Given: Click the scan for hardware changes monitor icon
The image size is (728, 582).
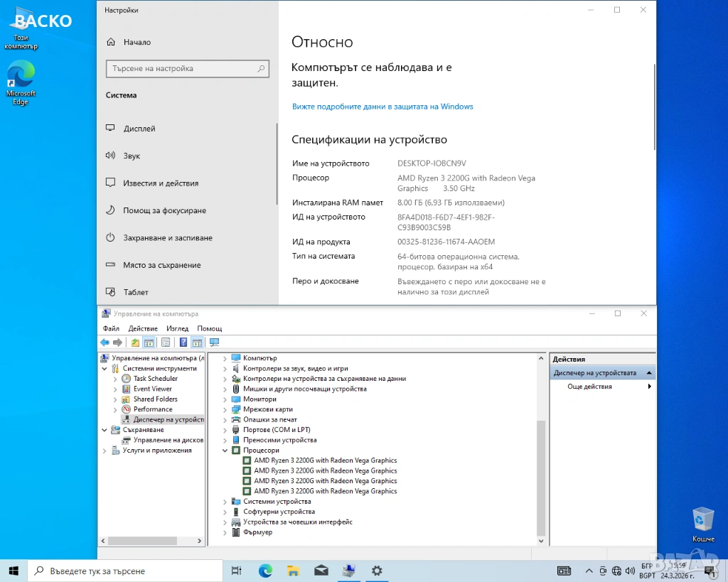Looking at the screenshot, I should click(x=214, y=343).
